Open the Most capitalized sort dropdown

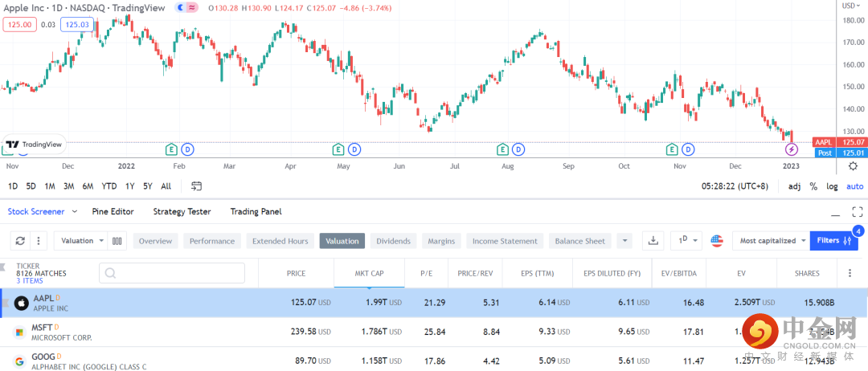(x=772, y=241)
